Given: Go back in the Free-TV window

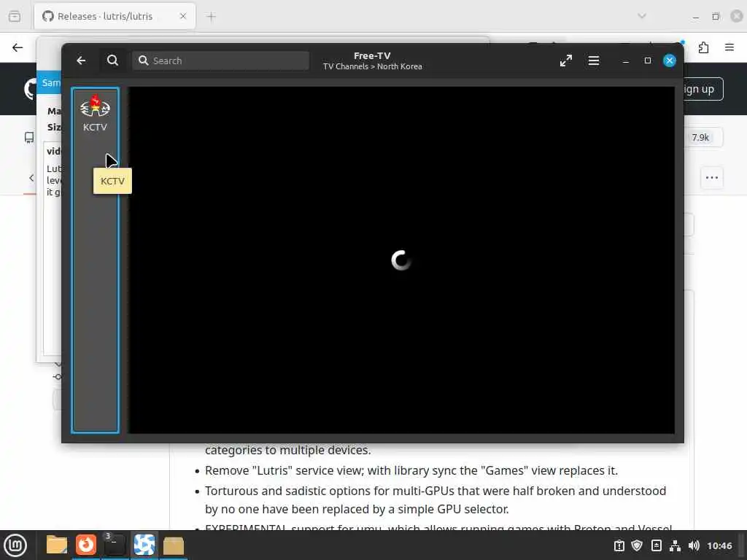Looking at the screenshot, I should [x=81, y=61].
